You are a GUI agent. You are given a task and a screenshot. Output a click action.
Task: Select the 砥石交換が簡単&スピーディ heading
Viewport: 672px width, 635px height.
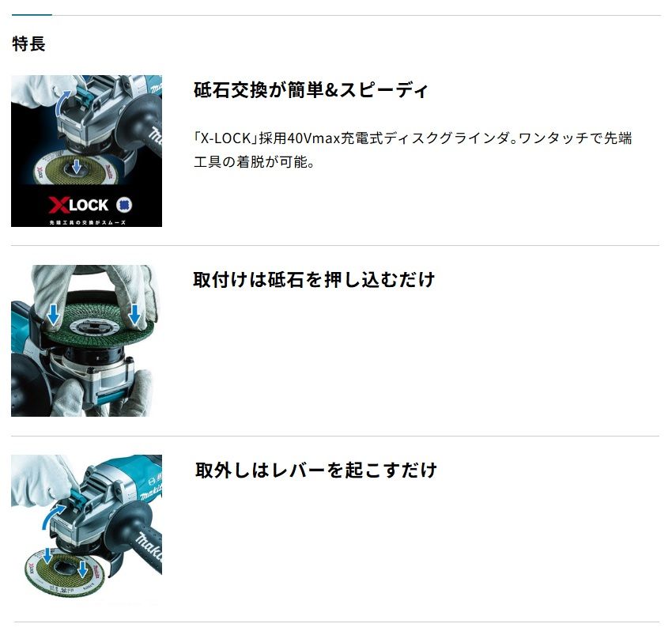(x=311, y=90)
